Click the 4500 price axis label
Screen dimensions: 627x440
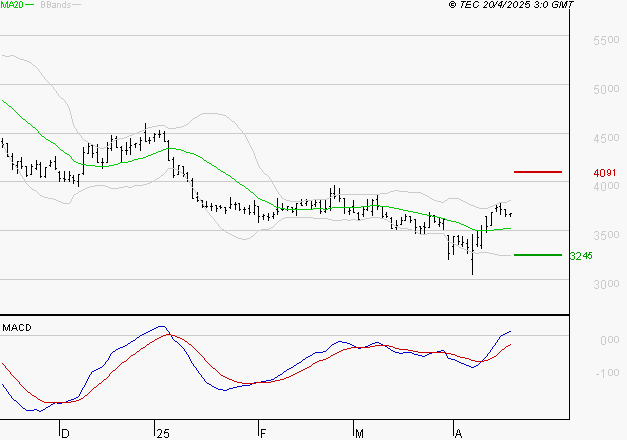click(x=606, y=139)
